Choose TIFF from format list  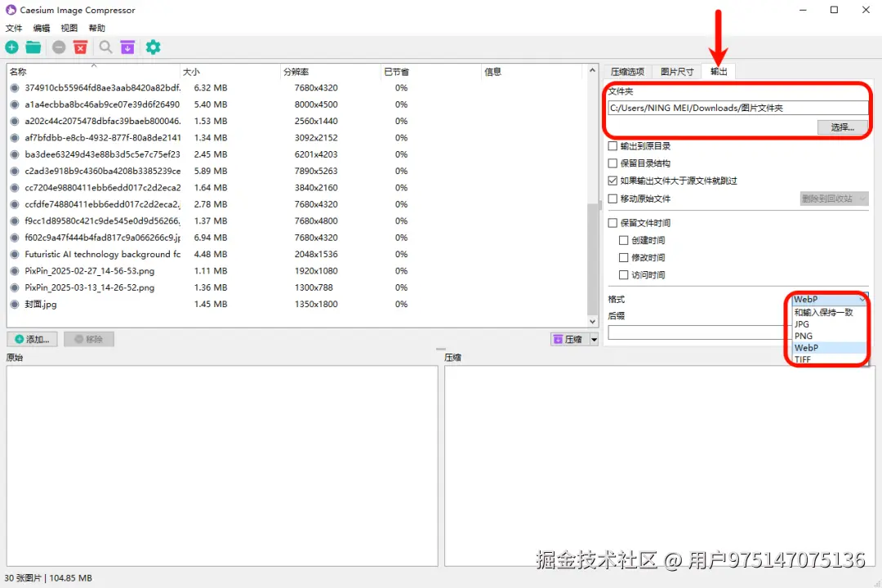pos(829,359)
